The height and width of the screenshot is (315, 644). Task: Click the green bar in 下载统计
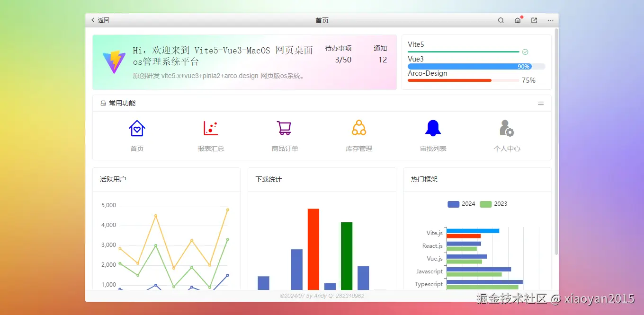[347, 256]
